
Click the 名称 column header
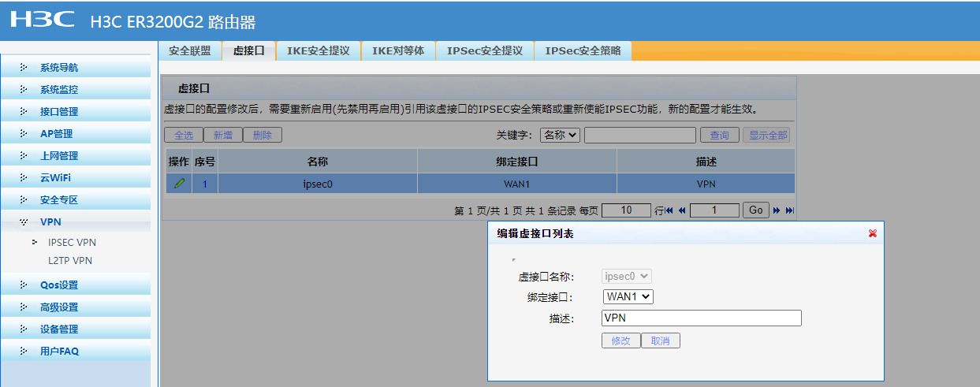click(318, 162)
